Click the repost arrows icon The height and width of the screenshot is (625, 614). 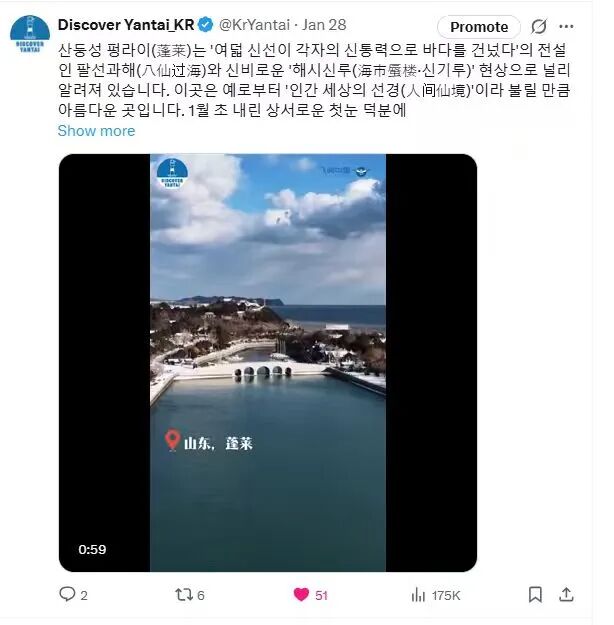[184, 595]
